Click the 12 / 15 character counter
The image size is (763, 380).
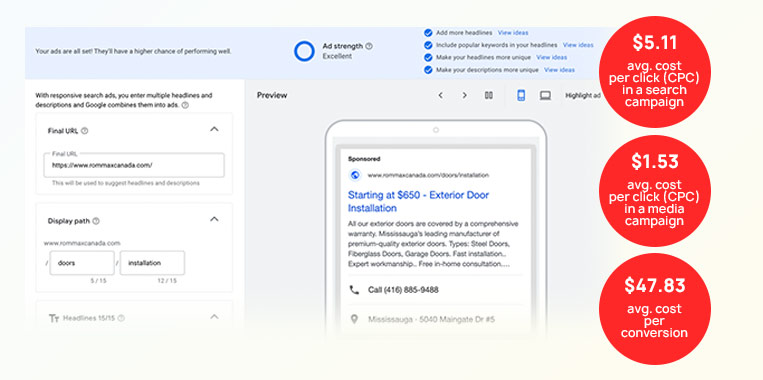[x=167, y=281]
